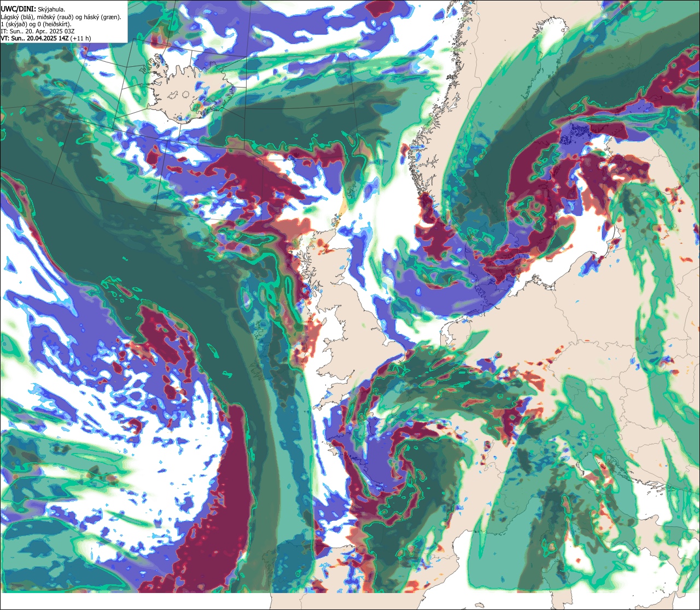Click the 'IT: Sun.. 20. Apr.. 2025 03Z' line
The width and height of the screenshot is (700, 610).
[38, 31]
